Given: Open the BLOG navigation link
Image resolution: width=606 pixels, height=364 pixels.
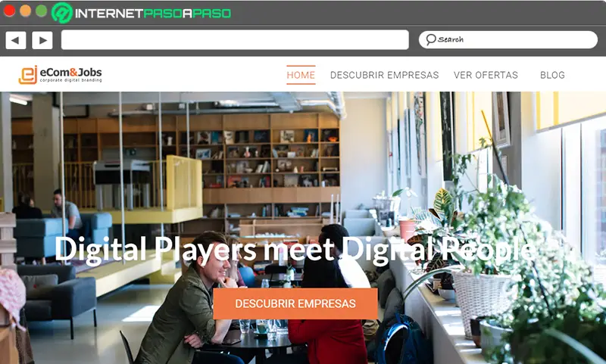Looking at the screenshot, I should coord(552,75).
